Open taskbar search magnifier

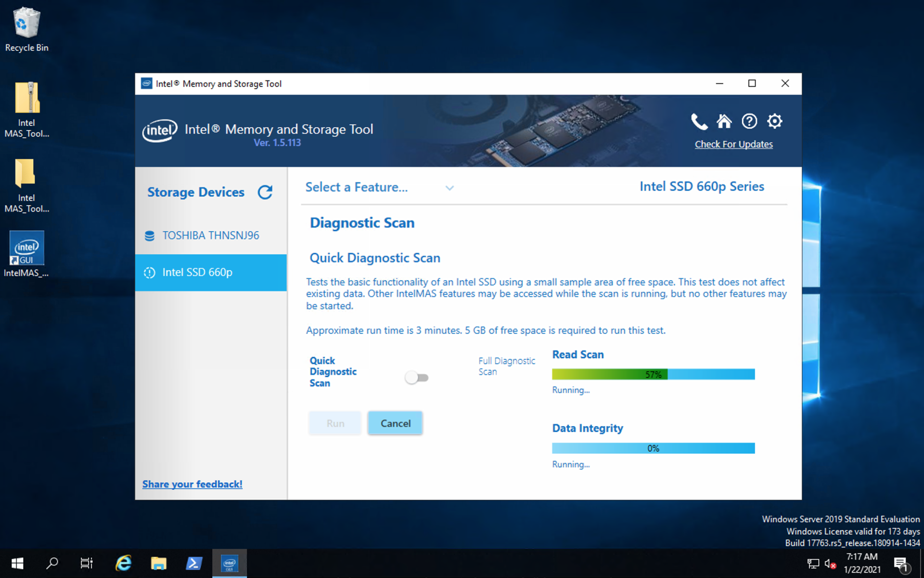pos(52,563)
